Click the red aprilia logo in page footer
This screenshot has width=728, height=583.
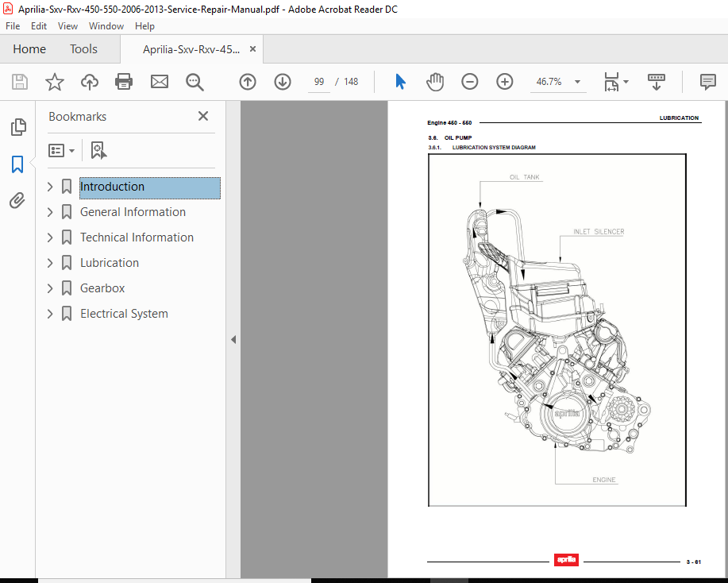[566, 560]
